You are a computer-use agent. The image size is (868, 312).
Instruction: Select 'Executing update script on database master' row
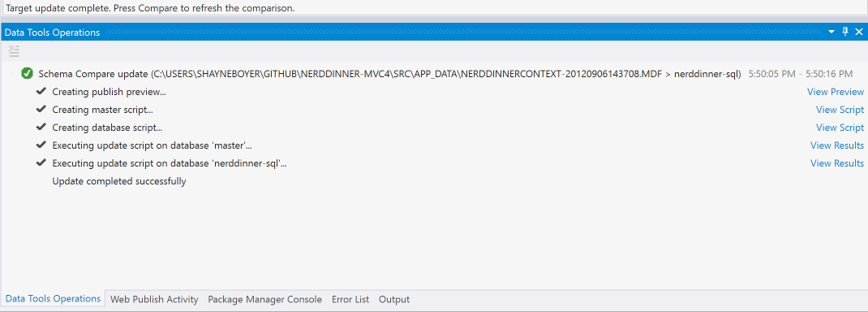click(153, 145)
